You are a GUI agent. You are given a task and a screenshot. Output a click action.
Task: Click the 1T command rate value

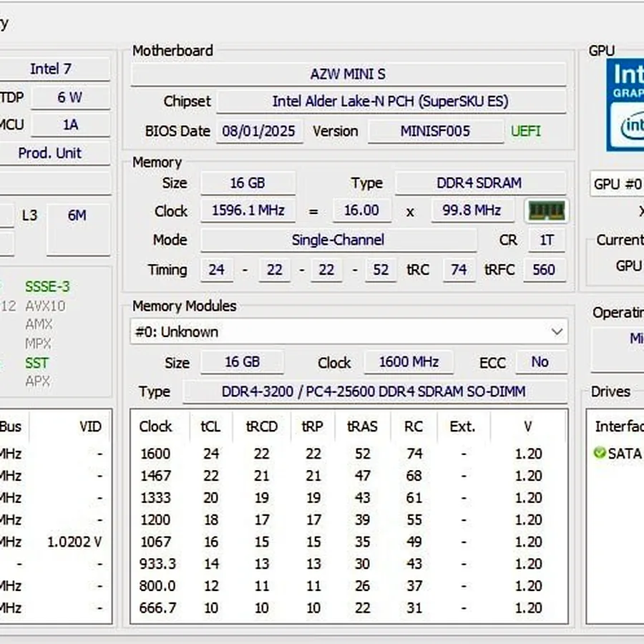pos(547,240)
